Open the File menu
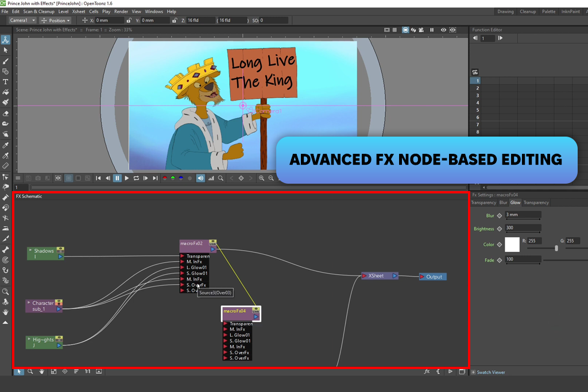588x392 pixels. tap(5, 11)
